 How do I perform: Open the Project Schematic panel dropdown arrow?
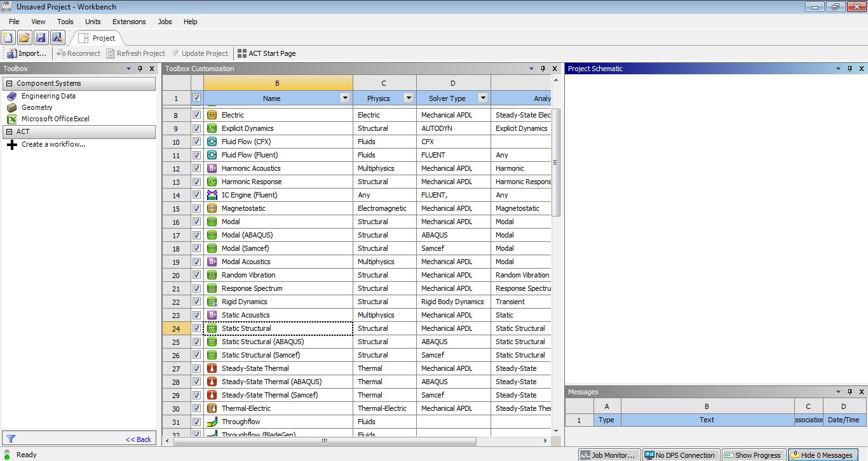[x=839, y=69]
